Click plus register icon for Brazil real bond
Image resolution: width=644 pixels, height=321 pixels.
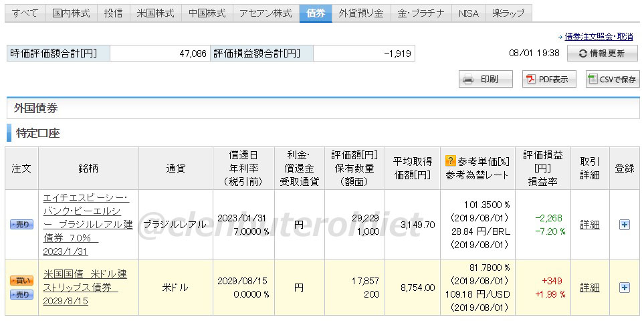[625, 225]
